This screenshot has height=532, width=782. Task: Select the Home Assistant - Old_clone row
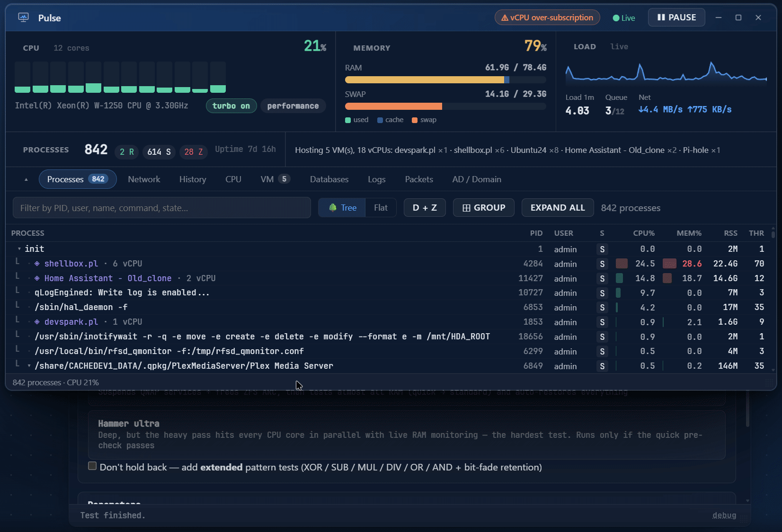tap(389, 278)
